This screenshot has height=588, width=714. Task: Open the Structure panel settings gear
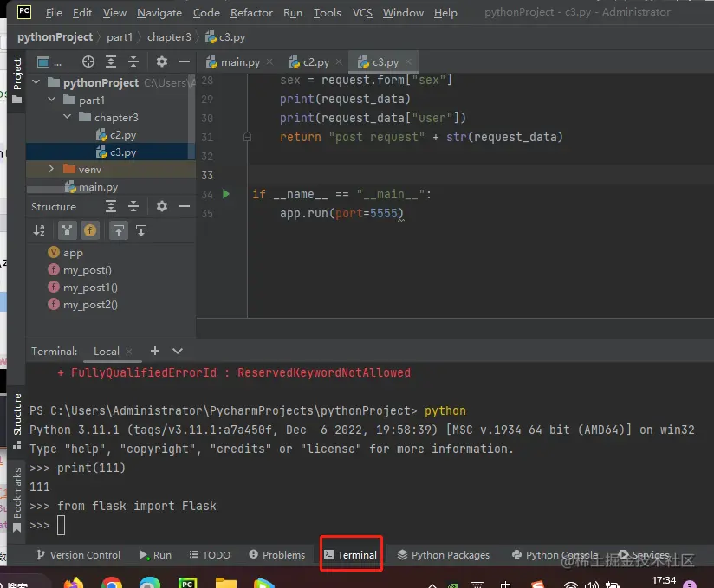[x=162, y=207]
